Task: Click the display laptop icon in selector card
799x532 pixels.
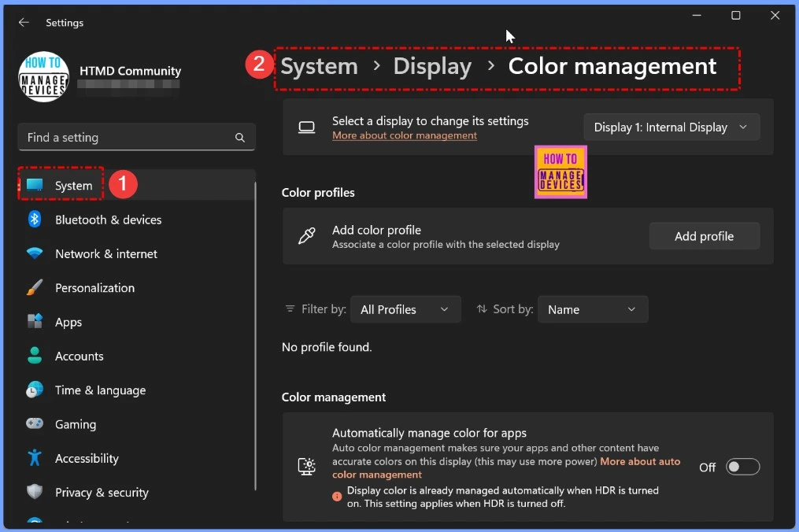Action: click(x=307, y=127)
